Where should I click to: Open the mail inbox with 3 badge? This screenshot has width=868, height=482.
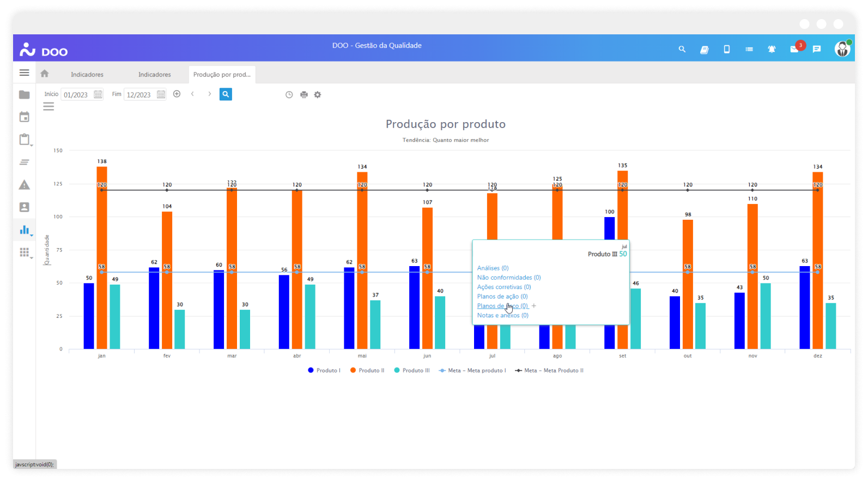(795, 49)
